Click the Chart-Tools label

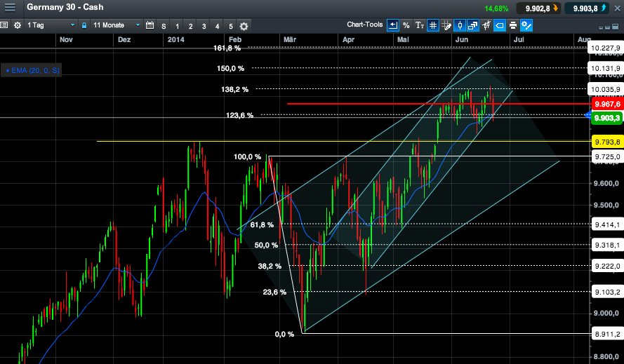(364, 25)
